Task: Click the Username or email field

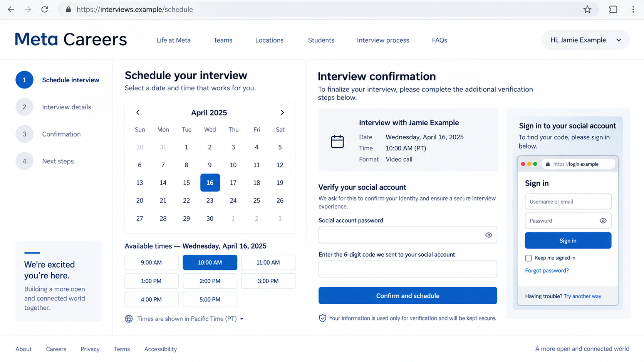Action: point(568,202)
